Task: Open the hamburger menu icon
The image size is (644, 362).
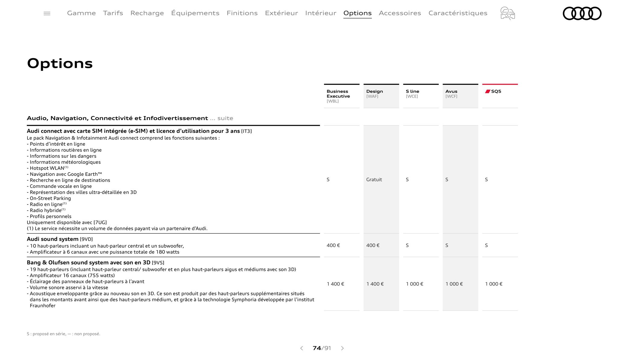Action: [47, 13]
